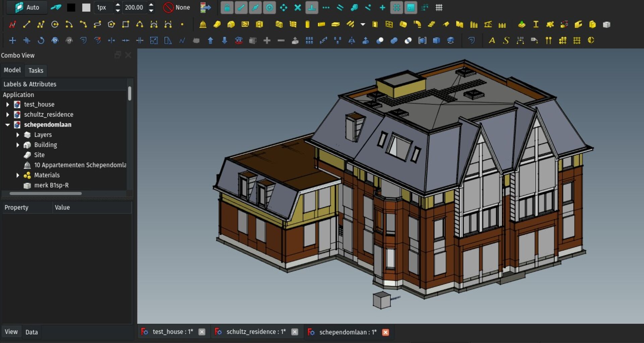The image size is (644, 343).
Task: Select the Scale tool
Action: [x=154, y=41]
